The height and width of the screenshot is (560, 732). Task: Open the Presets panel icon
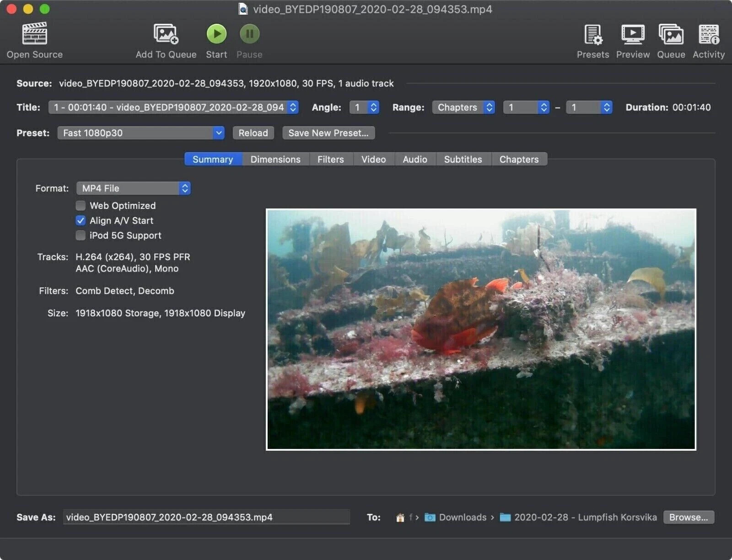click(x=592, y=33)
